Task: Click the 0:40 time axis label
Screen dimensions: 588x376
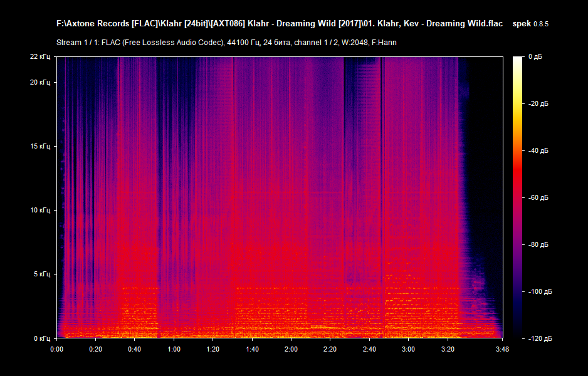Action: point(135,350)
